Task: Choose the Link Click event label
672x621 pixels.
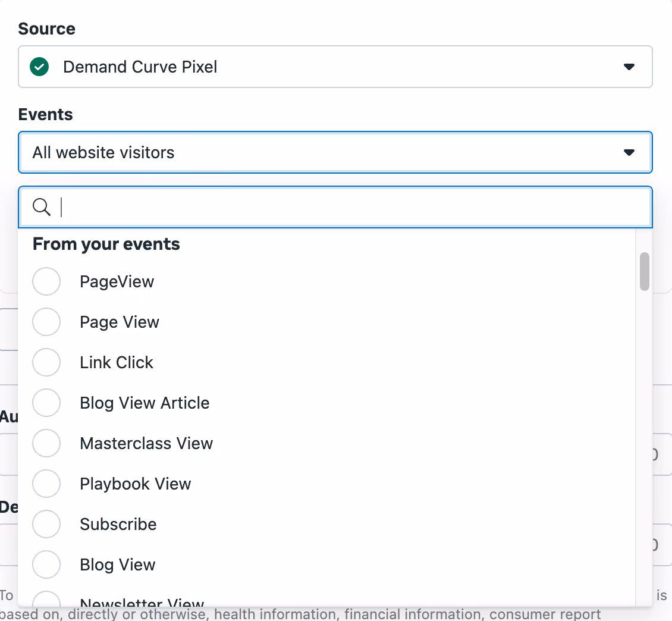Action: click(117, 362)
